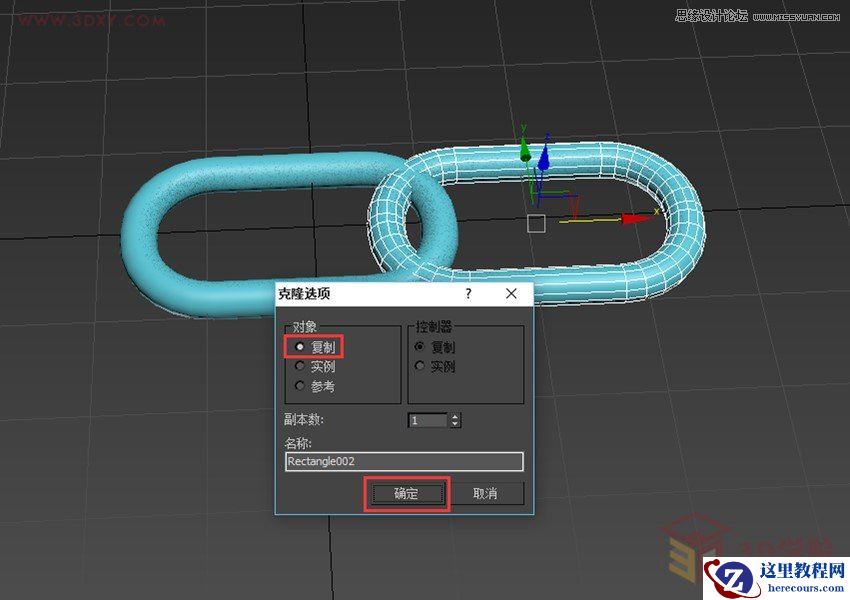Select the 复制 radio button under 对象

click(x=298, y=345)
